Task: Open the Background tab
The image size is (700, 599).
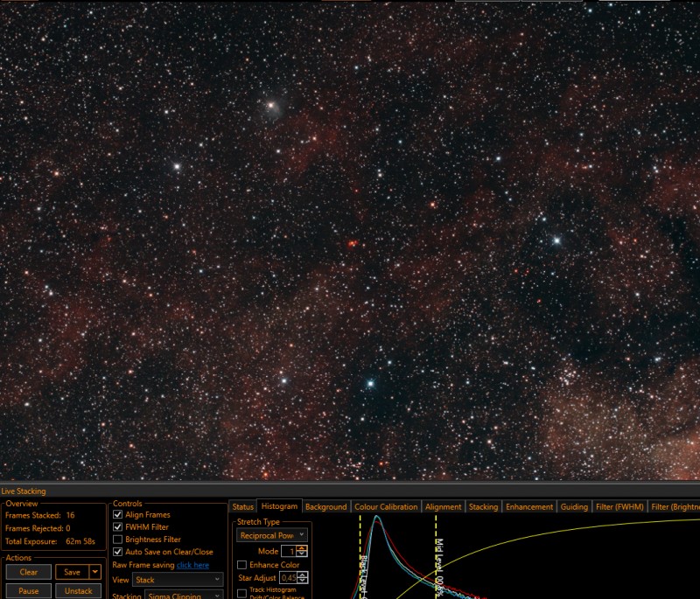Action: tap(325, 506)
